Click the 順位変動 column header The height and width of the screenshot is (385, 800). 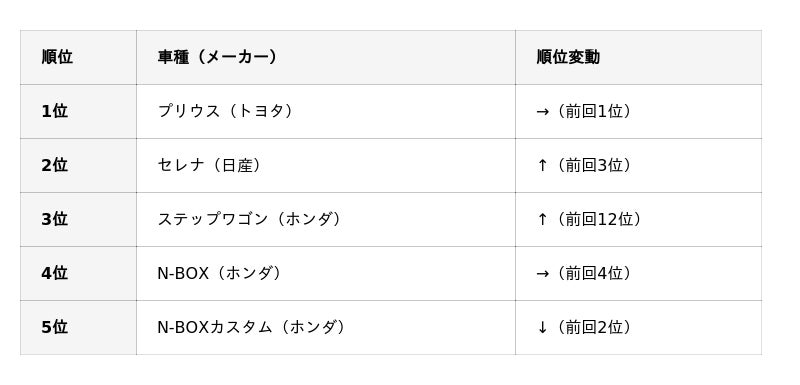click(638, 57)
